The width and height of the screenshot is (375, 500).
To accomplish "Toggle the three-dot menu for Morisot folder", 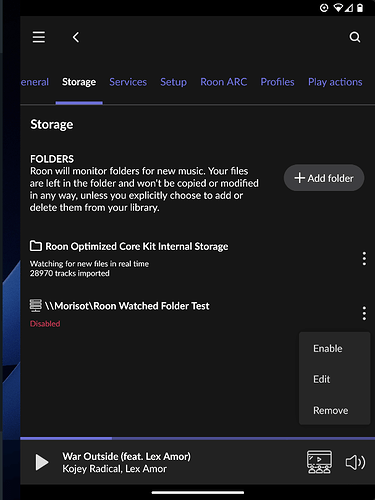I will tap(364, 313).
